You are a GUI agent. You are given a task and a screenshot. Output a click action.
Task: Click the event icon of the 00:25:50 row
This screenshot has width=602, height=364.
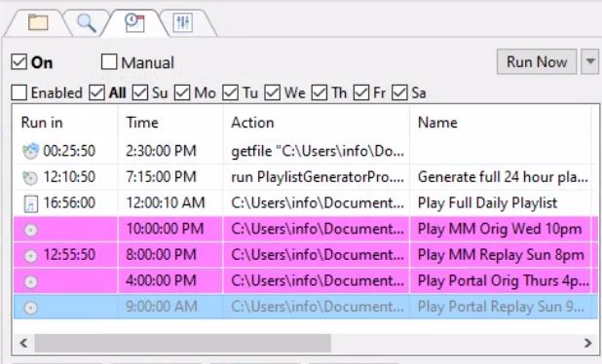click(x=30, y=151)
